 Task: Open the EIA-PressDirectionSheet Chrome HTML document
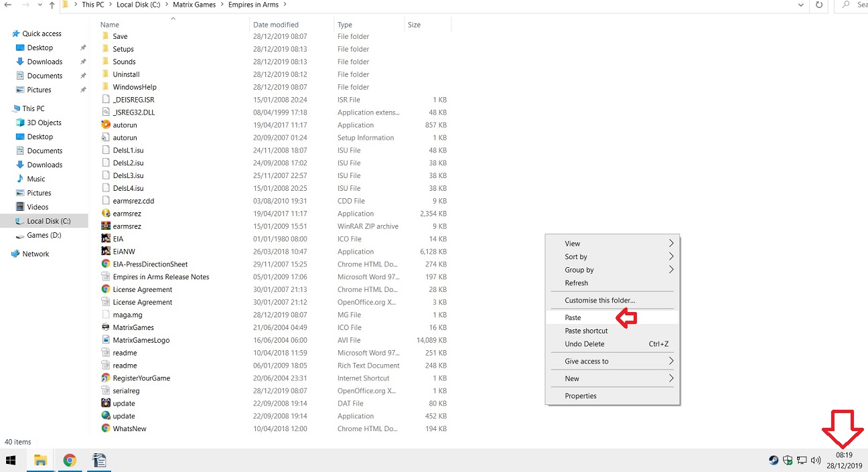pyautogui.click(x=150, y=264)
